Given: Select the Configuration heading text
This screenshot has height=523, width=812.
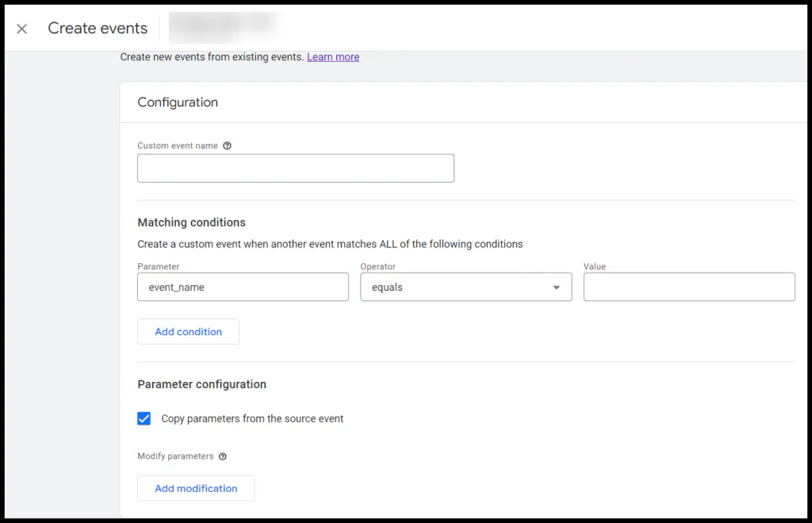Looking at the screenshot, I should click(178, 102).
